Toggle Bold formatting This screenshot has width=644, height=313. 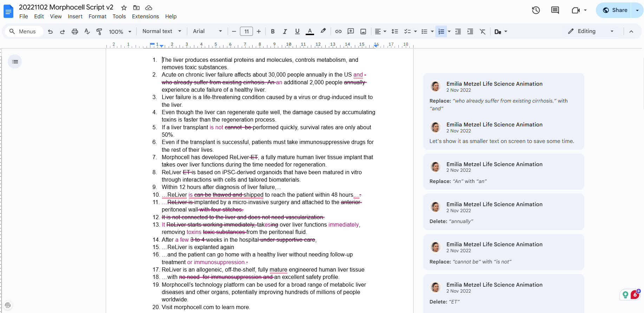[273, 32]
